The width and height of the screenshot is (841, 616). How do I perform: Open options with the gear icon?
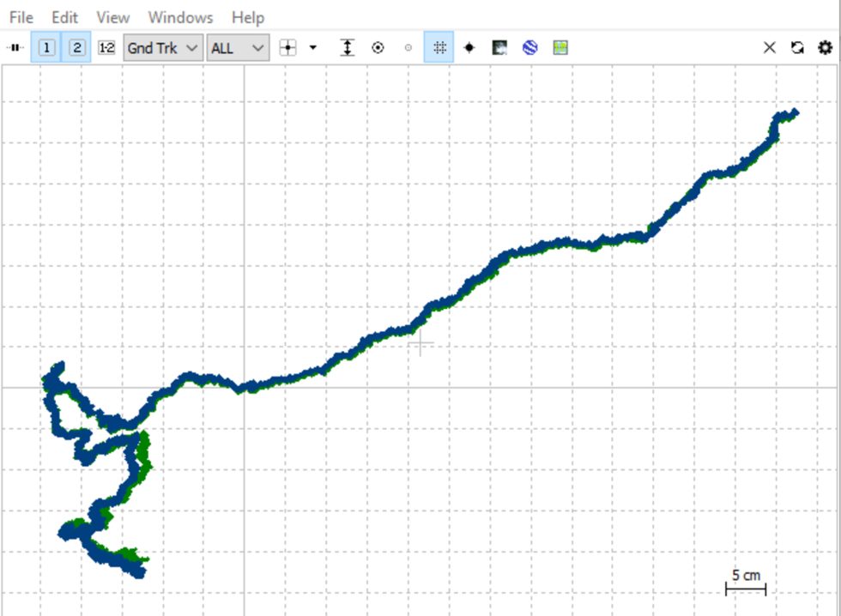825,48
